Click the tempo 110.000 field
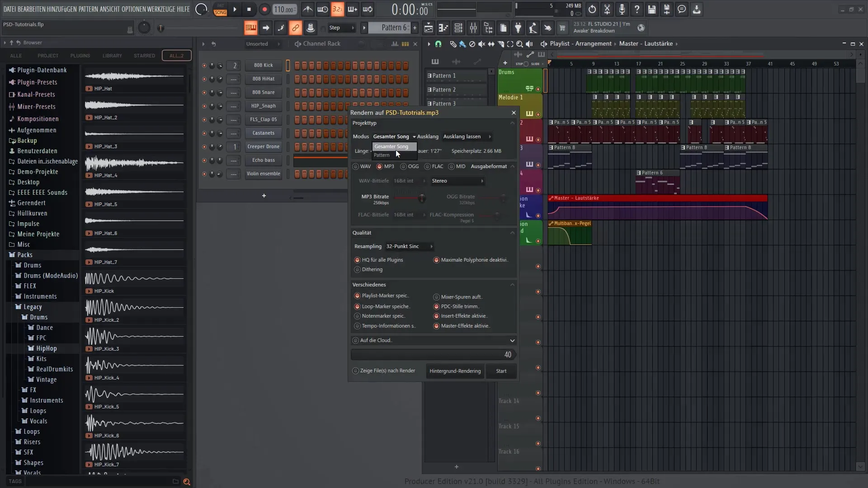Image resolution: width=868 pixels, height=488 pixels. point(285,9)
